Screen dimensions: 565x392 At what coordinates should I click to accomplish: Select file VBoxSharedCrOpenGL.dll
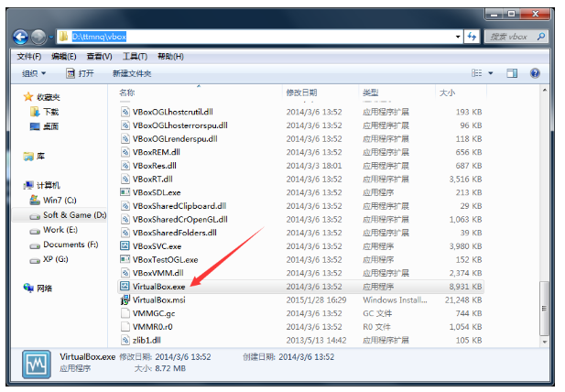(x=179, y=220)
